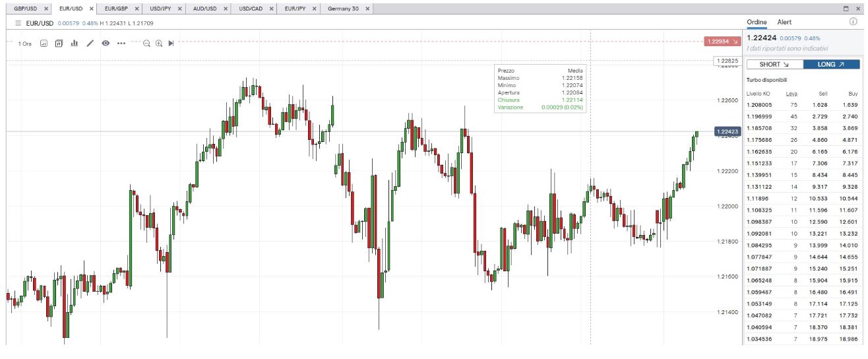
Task: Click the info circle icon in order panel
Action: pos(853,22)
